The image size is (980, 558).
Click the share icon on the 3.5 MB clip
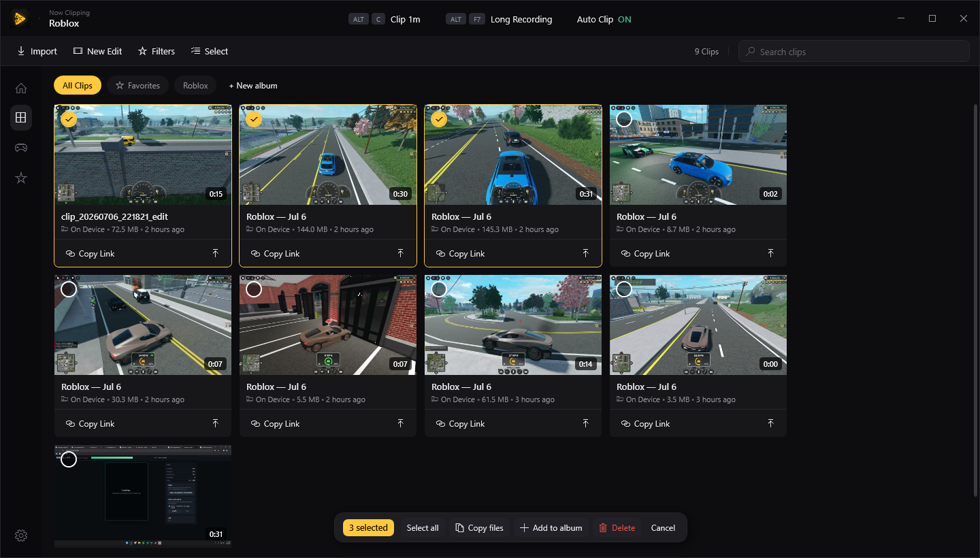click(x=770, y=423)
